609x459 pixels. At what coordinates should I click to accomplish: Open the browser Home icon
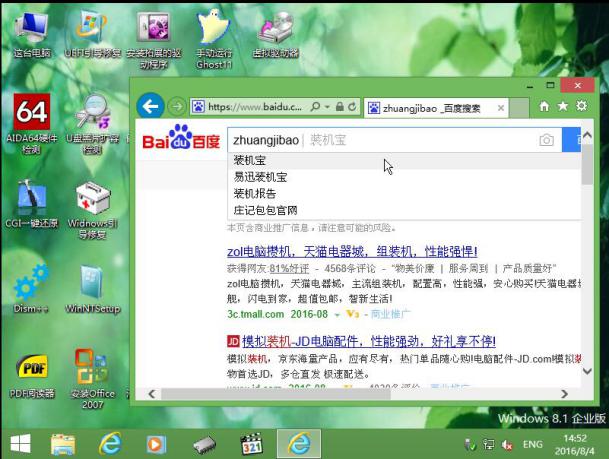tap(544, 106)
